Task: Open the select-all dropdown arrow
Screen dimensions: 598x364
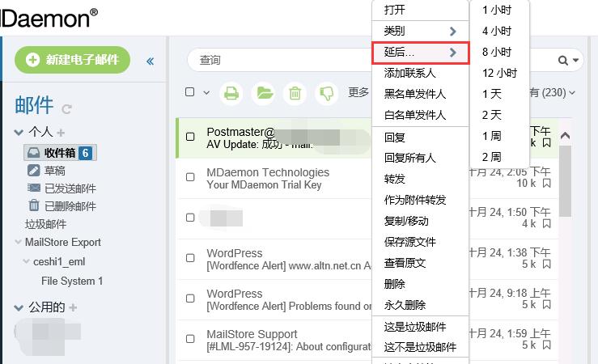Action: 206,93
